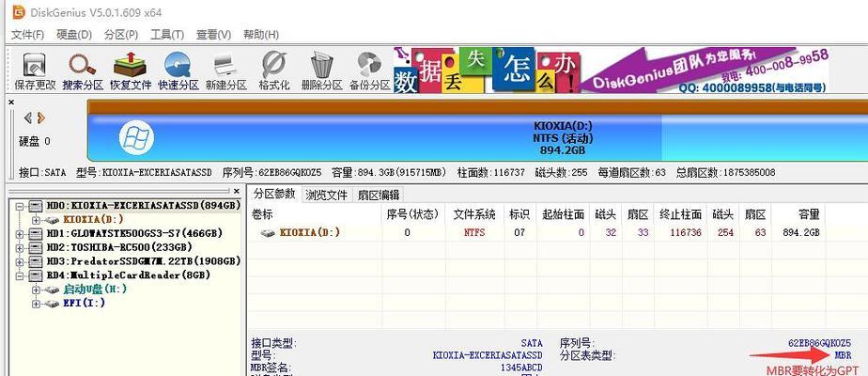Expand the EFI(I:) partition node
This screenshot has width=868, height=376.
37,304
